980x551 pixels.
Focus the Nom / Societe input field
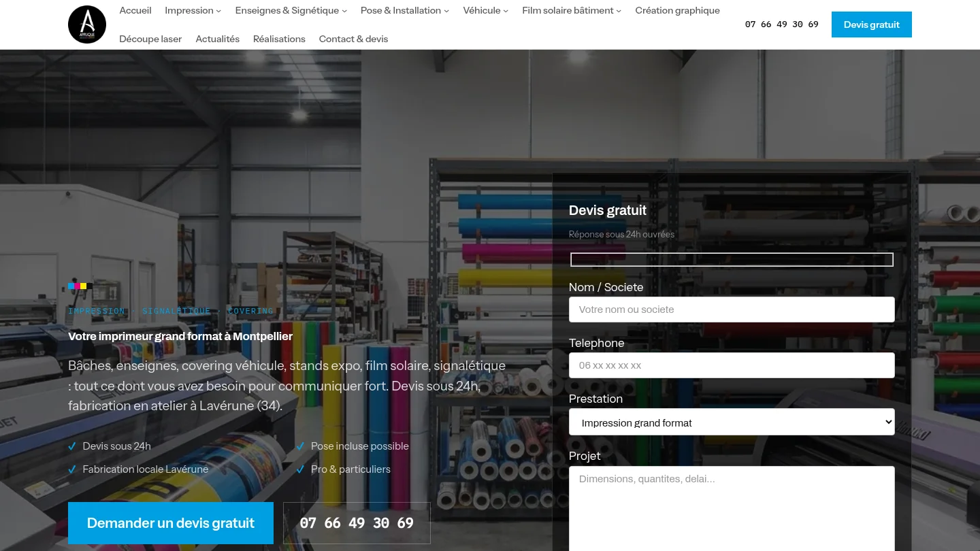[732, 310]
